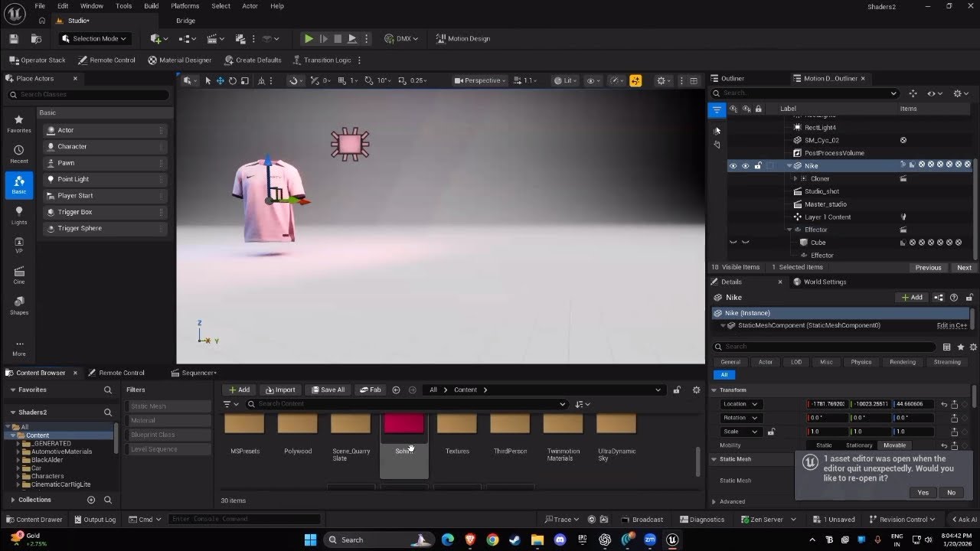The width and height of the screenshot is (980, 551).
Task: Open the Location type dropdown
Action: click(x=740, y=404)
